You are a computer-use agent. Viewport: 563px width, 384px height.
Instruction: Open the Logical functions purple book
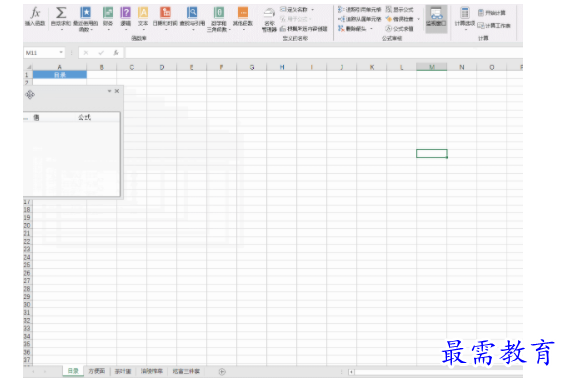[125, 13]
